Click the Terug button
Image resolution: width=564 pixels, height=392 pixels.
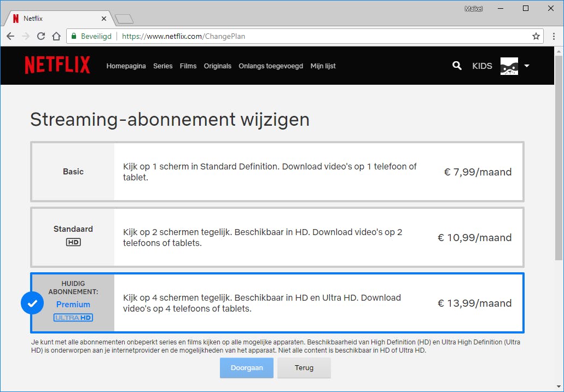tap(304, 367)
